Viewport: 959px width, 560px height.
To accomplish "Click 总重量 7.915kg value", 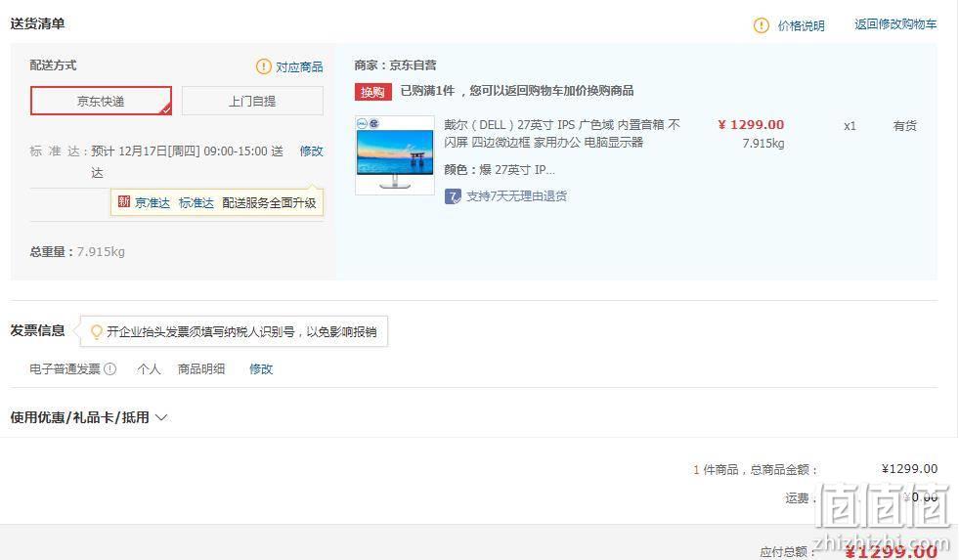I will click(101, 252).
